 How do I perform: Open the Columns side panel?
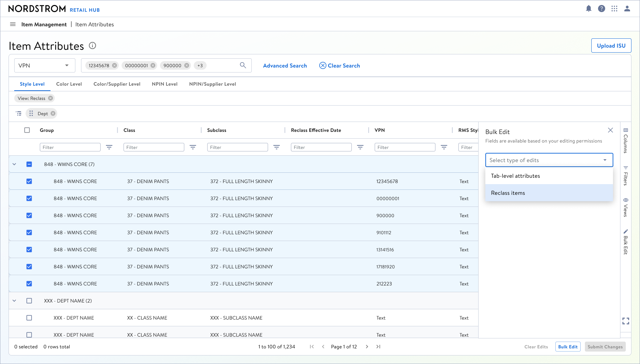coord(626,140)
